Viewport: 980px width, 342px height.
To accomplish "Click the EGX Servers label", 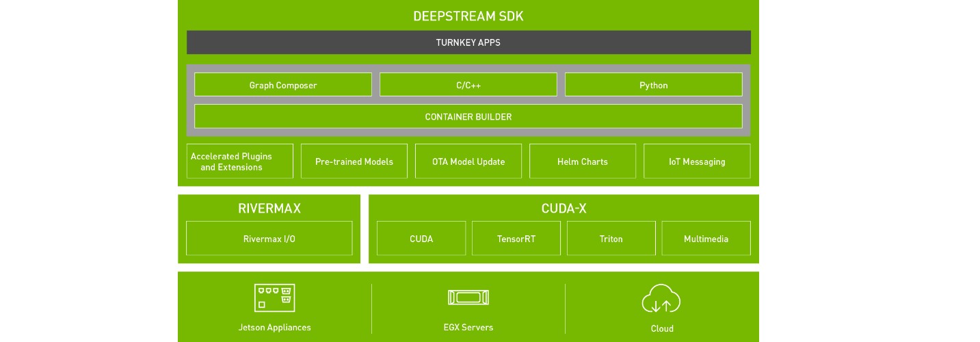I will coord(468,328).
